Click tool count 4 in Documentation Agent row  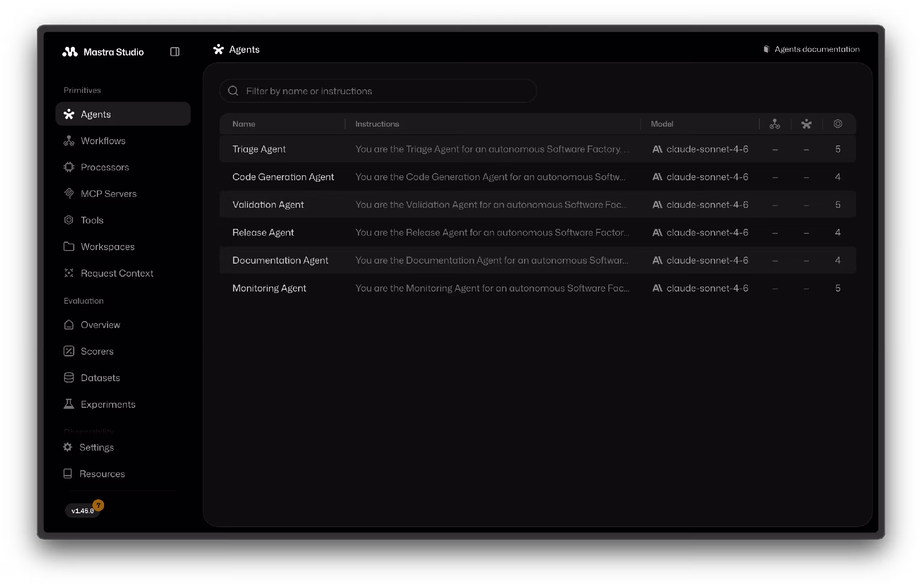click(x=838, y=260)
